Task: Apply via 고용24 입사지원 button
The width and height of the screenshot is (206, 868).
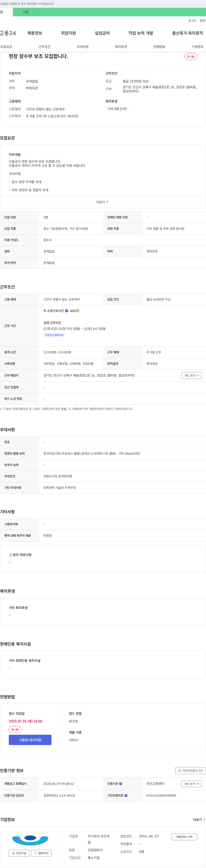Action: coord(30,740)
